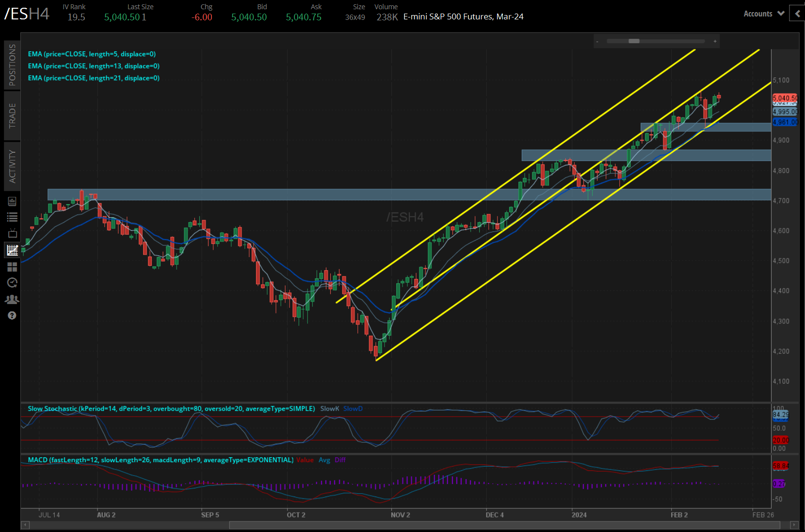This screenshot has width=805, height=532.
Task: Open the Analyze chart book icon
Action: click(x=12, y=201)
